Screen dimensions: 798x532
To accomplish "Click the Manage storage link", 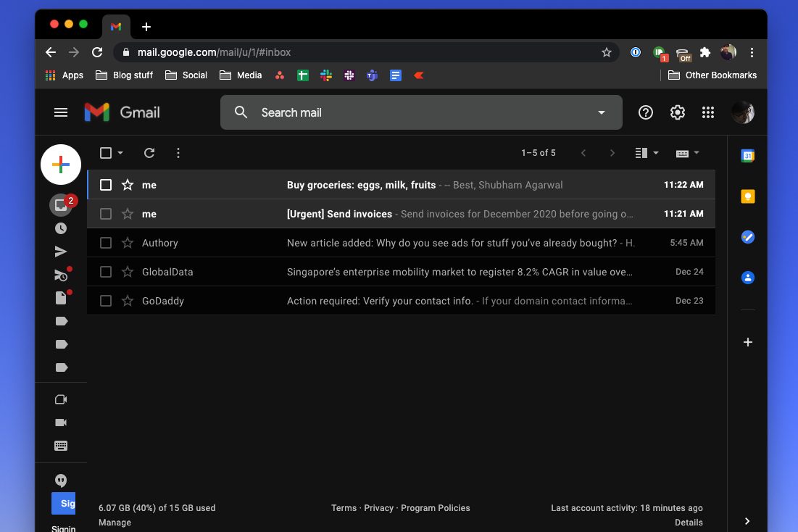I will pyautogui.click(x=115, y=523).
